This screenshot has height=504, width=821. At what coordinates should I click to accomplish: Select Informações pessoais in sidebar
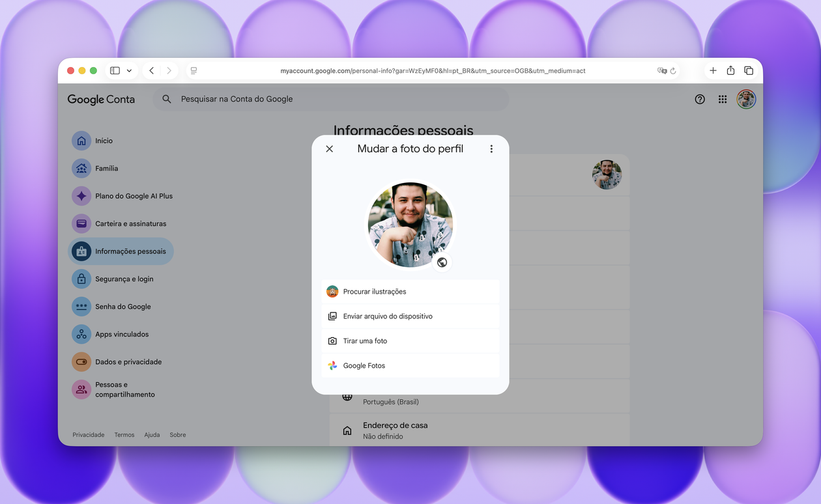click(121, 251)
